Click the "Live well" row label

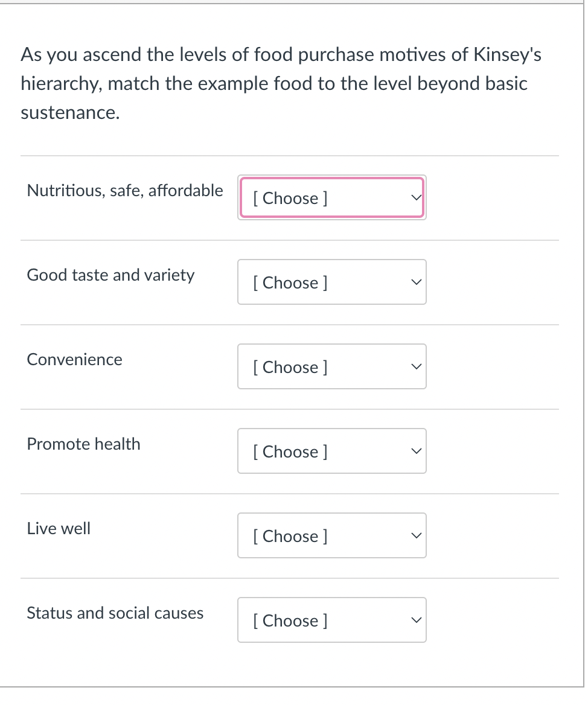(x=59, y=529)
